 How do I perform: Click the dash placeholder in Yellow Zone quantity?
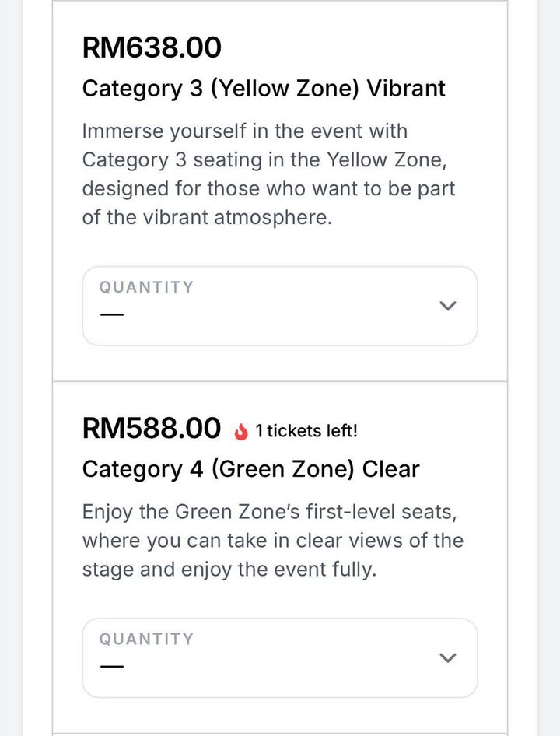pos(112,314)
